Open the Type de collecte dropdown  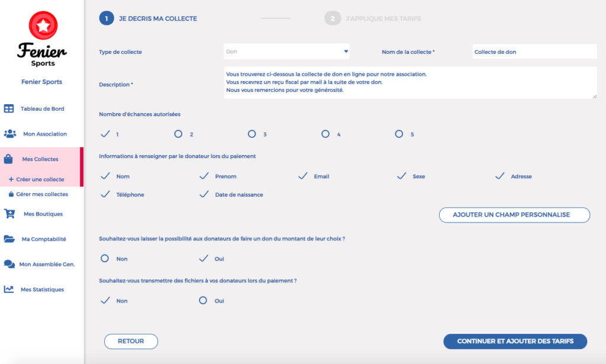pyautogui.click(x=286, y=51)
